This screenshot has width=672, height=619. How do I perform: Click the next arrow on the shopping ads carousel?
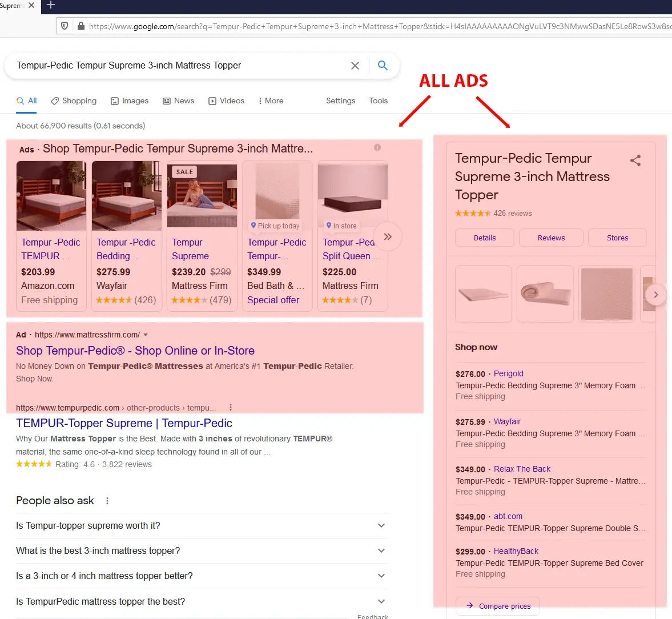[388, 236]
